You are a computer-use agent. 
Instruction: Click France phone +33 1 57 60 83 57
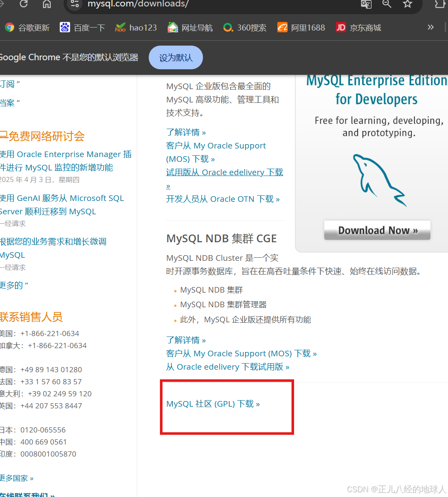[51, 382]
